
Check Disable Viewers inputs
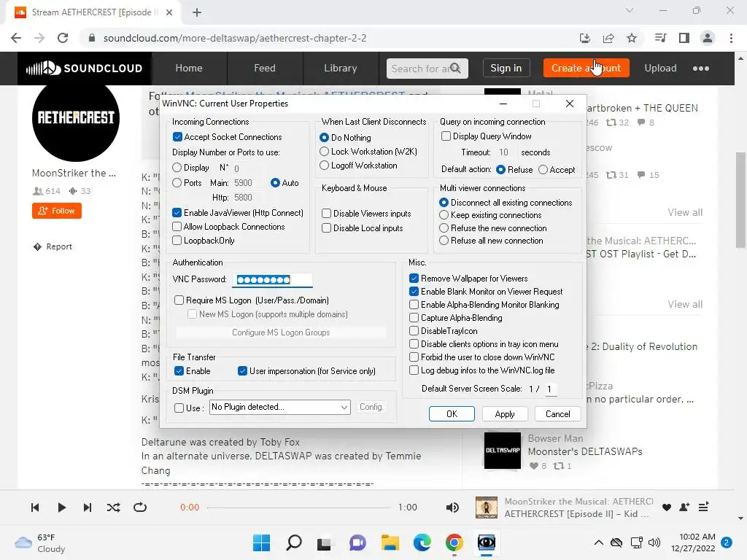pos(326,214)
